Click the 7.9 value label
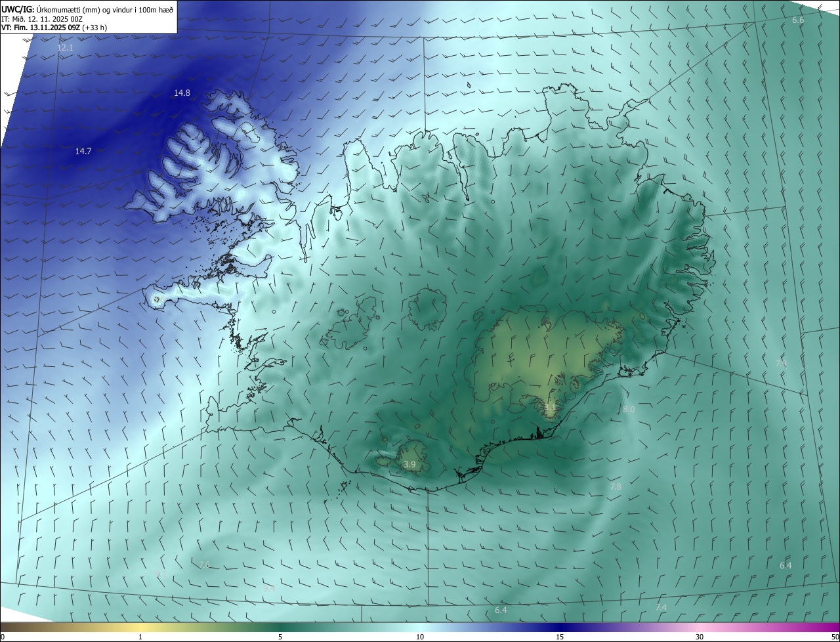The height and width of the screenshot is (642, 840). pyautogui.click(x=781, y=363)
